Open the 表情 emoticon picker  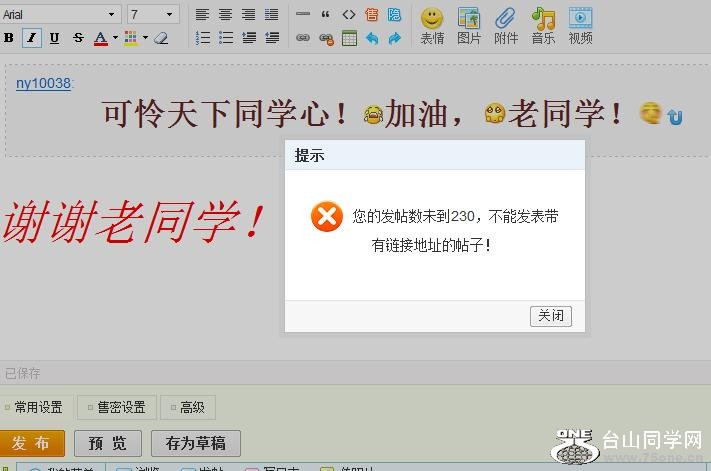point(432,25)
